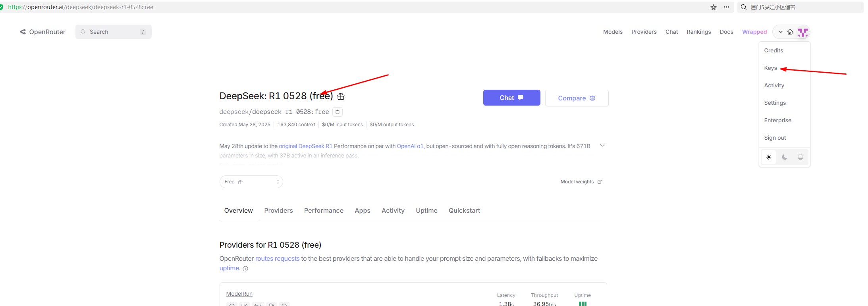Click the gift icon beside model title
The width and height of the screenshot is (868, 306).
341,96
